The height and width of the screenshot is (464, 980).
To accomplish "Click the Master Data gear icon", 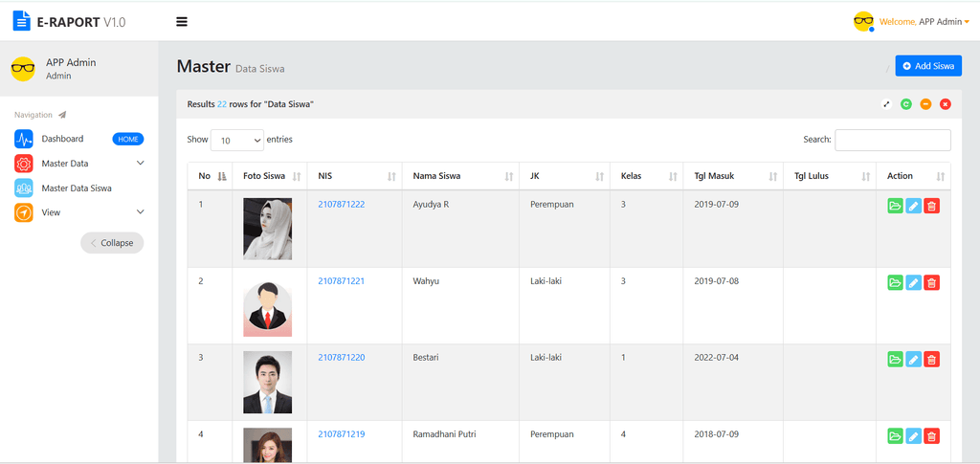I will tap(24, 164).
